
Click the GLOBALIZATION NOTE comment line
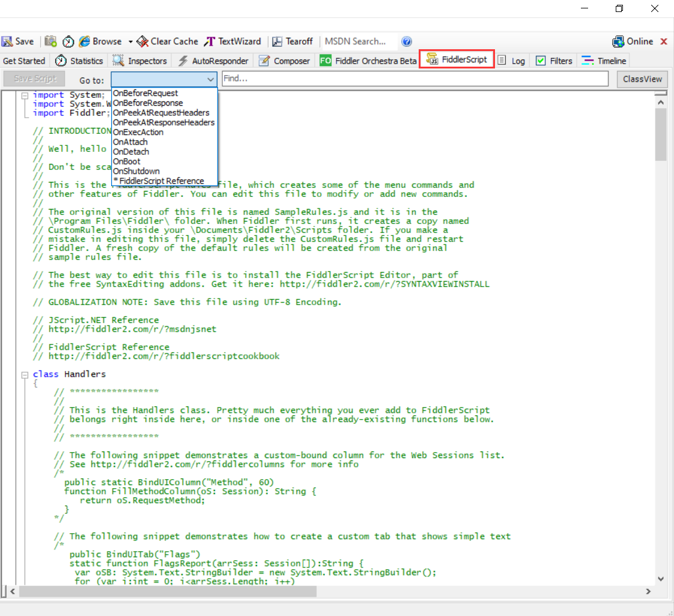coord(187,303)
